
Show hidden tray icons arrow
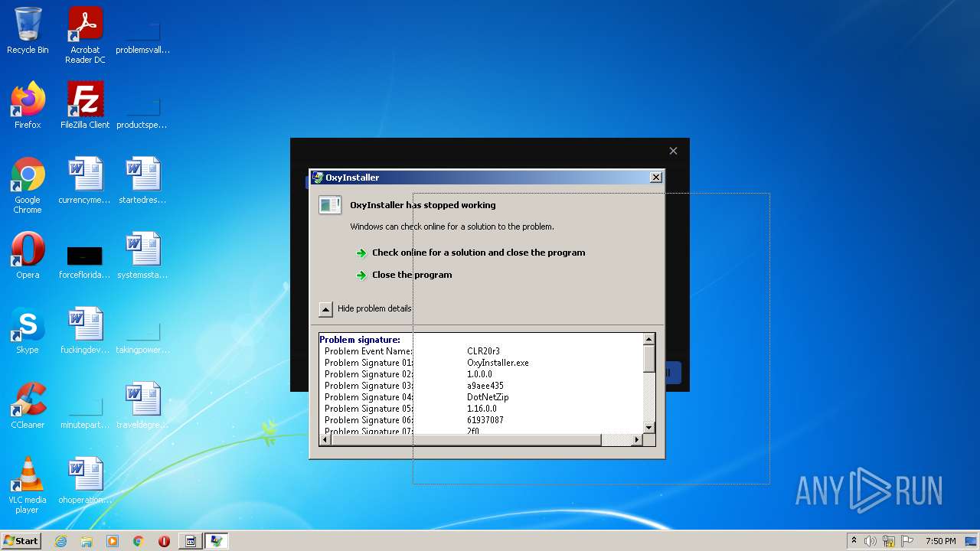tap(854, 541)
